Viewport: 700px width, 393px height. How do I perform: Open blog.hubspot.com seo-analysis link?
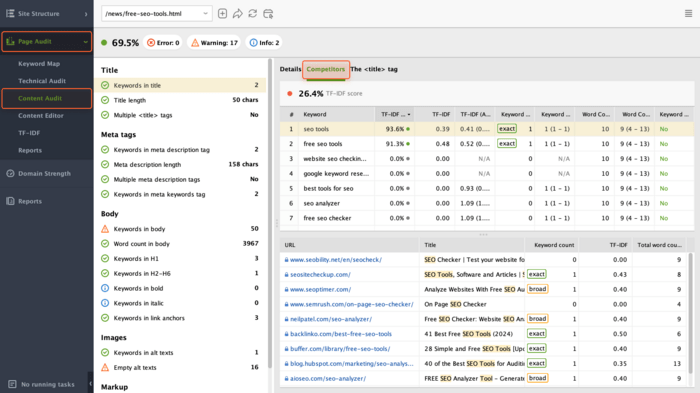352,364
